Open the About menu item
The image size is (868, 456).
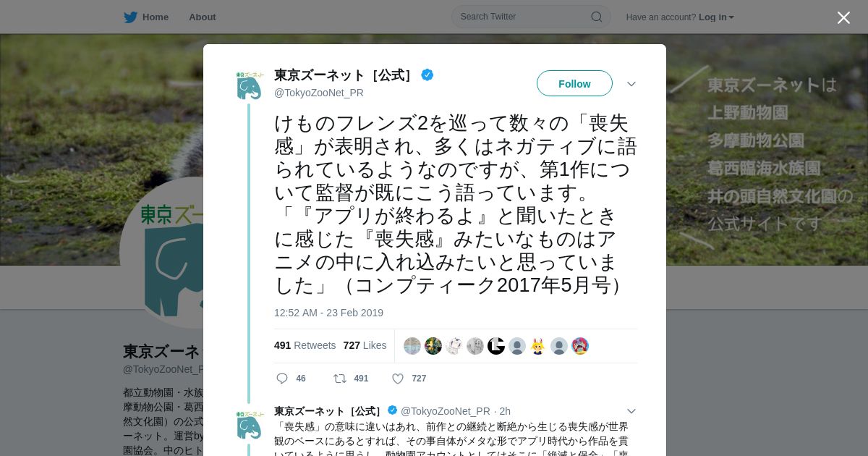click(x=203, y=17)
